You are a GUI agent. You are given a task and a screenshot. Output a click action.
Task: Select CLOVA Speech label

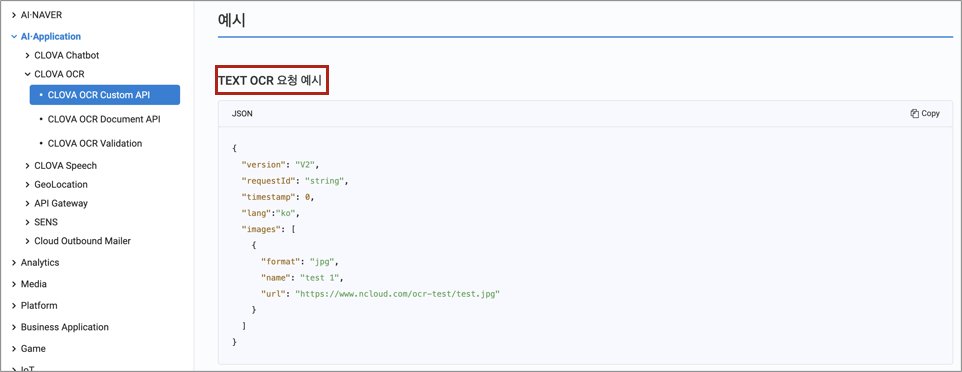[66, 166]
